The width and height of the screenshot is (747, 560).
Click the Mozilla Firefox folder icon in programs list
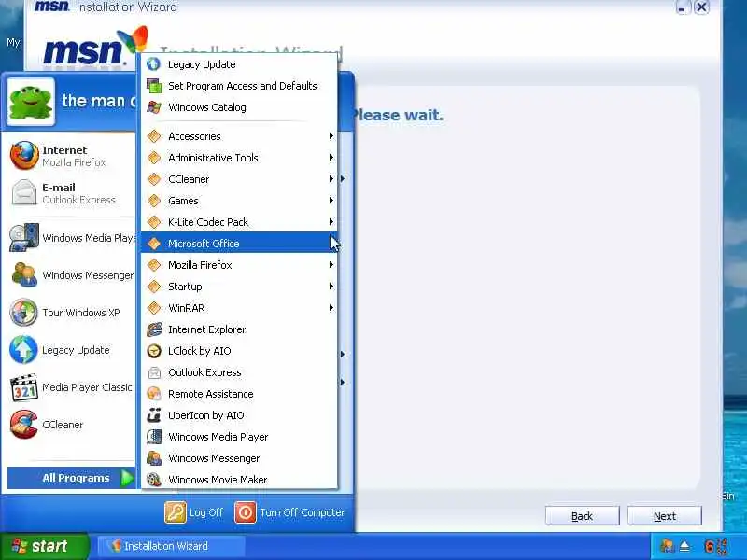coord(153,265)
